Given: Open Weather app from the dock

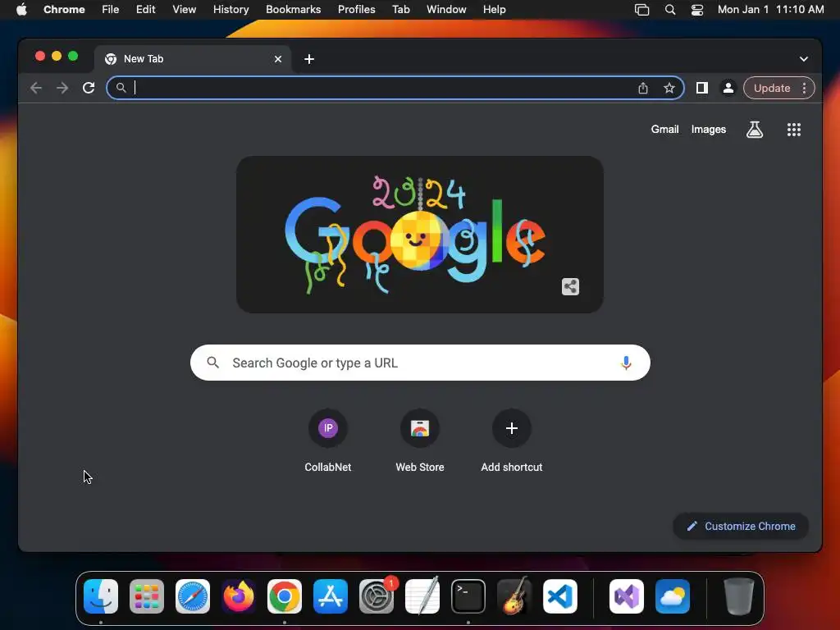Looking at the screenshot, I should click(673, 596).
